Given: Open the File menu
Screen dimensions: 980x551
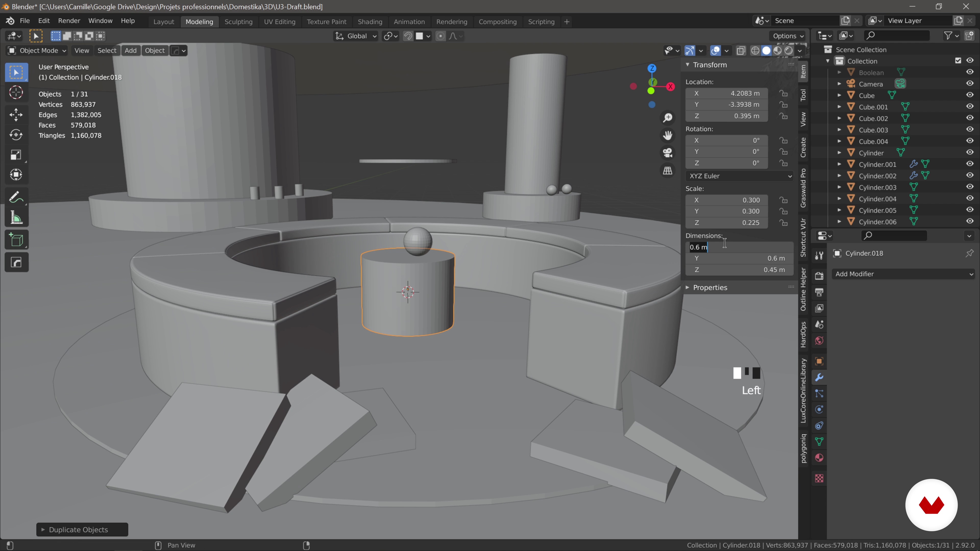Looking at the screenshot, I should pos(25,21).
